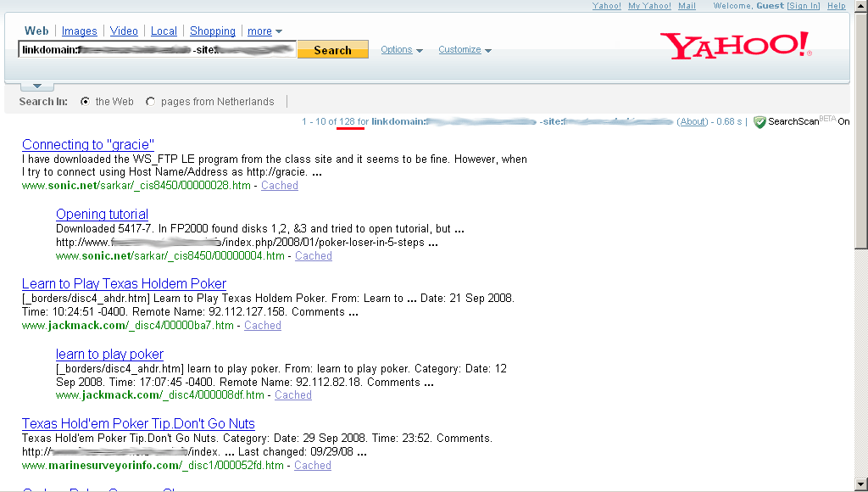Click the Sign In link
The height and width of the screenshot is (492, 868).
[804, 6]
